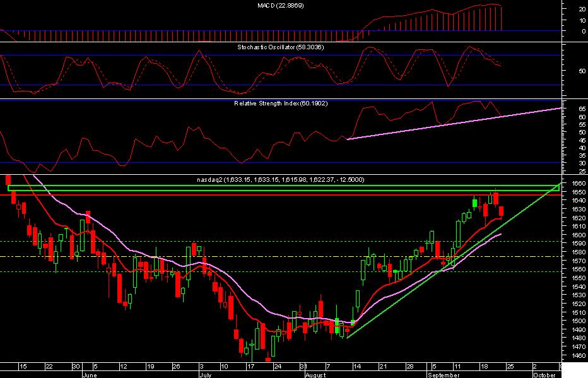
Task: Click the 15 date label at chart start
Action: [x=23, y=367]
